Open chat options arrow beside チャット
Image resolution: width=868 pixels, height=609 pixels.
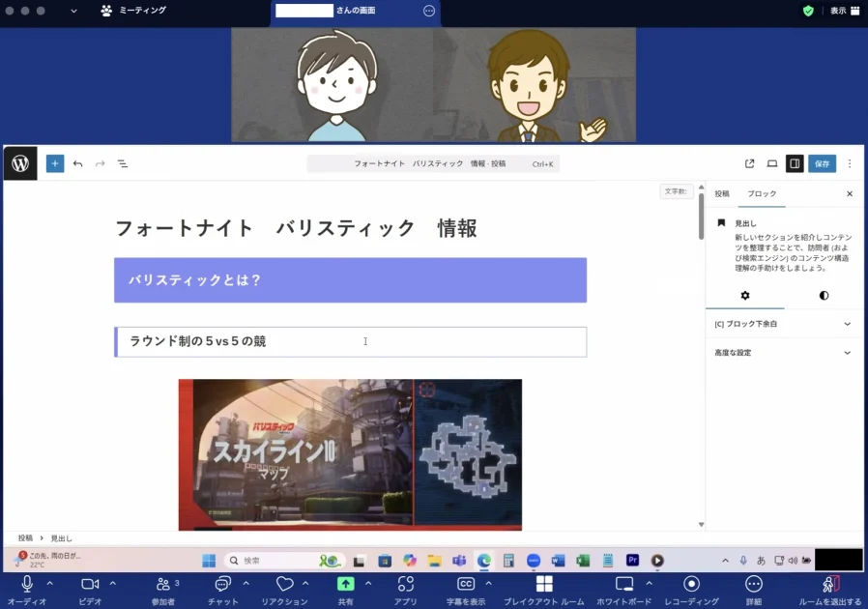pos(246,583)
